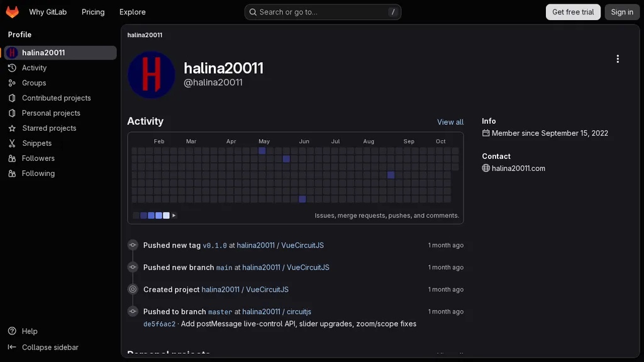
Task: Click the member since calendar icon
Action: (x=486, y=133)
